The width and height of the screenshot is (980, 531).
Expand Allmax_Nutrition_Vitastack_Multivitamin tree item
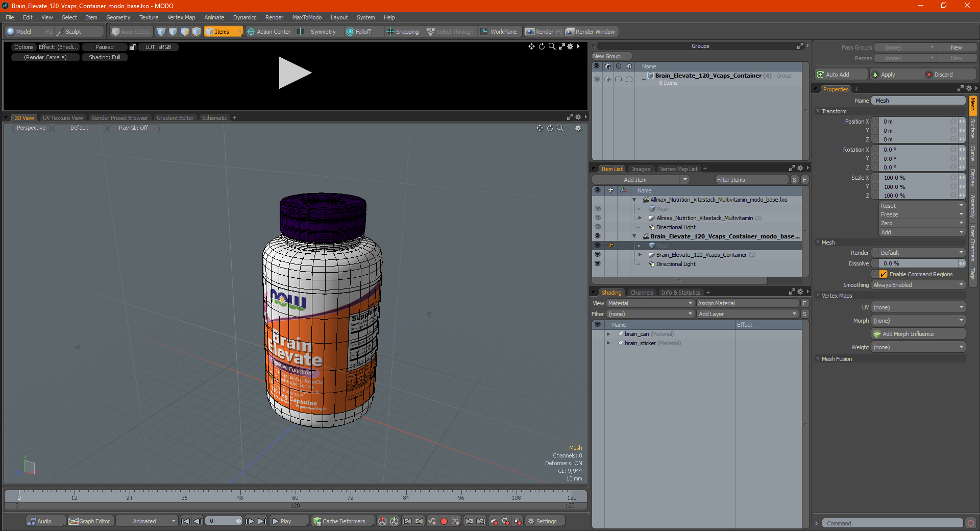point(641,218)
